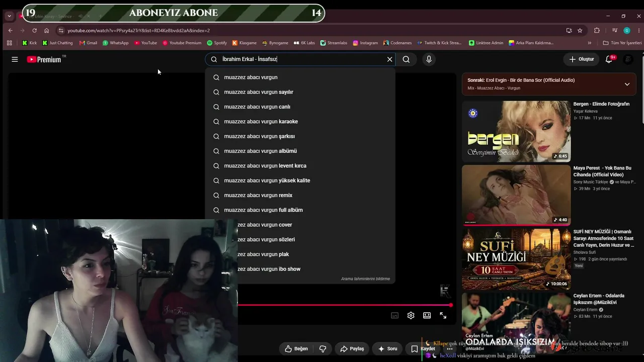The image size is (644, 362).
Task: Open more actions three-dot button under video
Action: tap(450, 348)
